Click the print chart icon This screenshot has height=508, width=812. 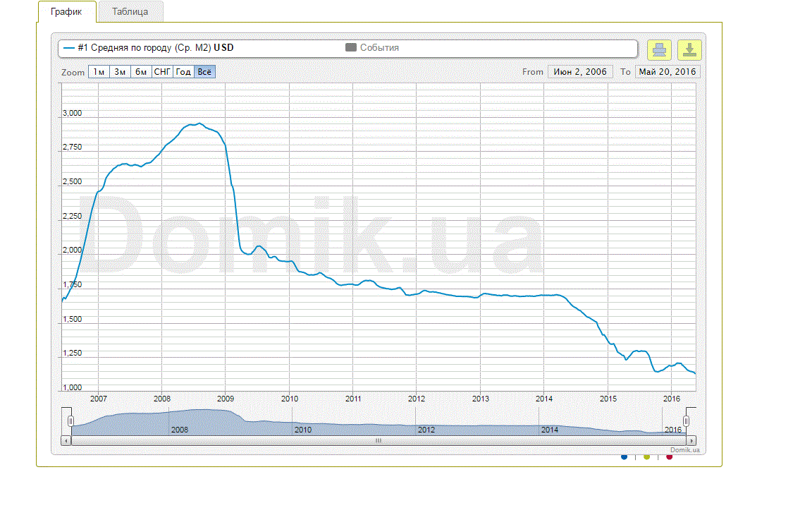click(x=659, y=49)
